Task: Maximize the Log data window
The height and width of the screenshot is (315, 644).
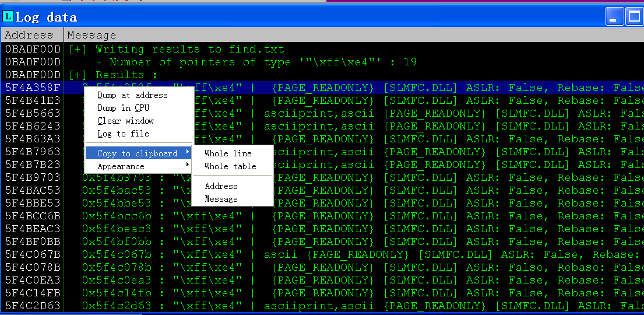Action: pos(634,17)
